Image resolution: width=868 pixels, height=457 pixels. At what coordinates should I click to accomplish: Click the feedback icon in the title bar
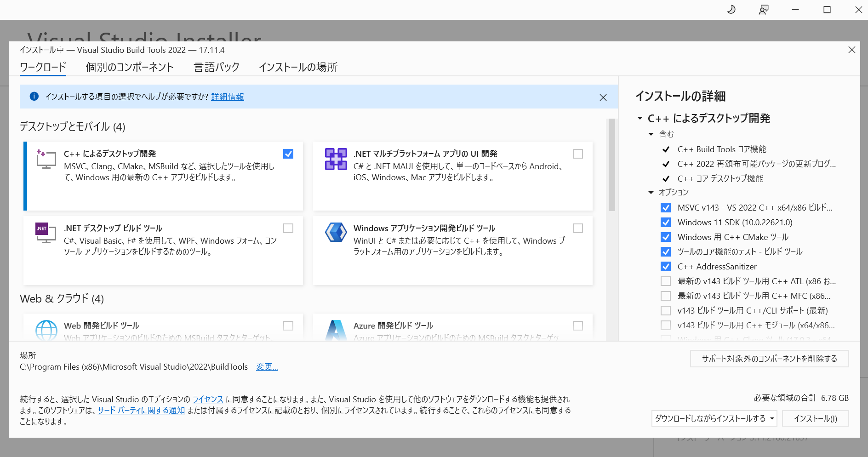[763, 9]
